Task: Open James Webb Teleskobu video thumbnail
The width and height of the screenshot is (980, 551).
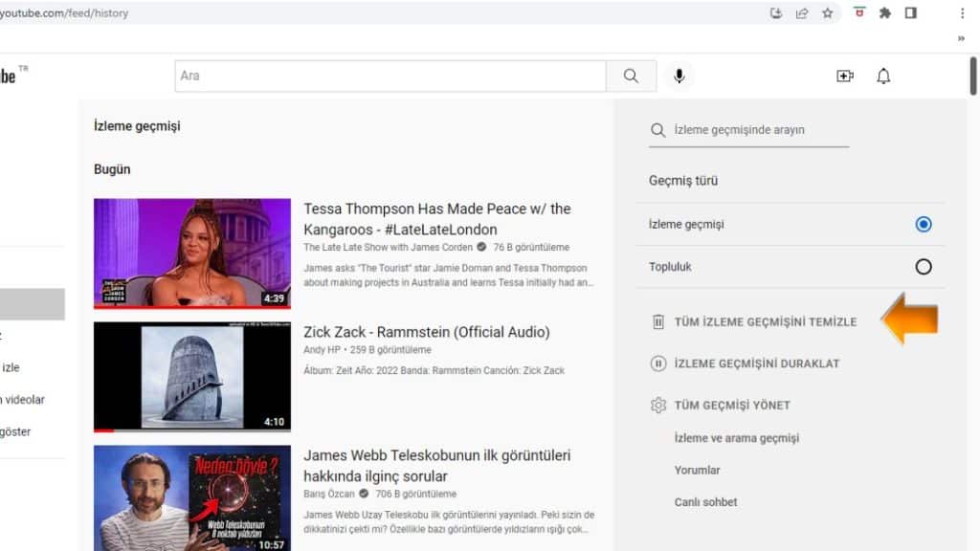Action: [191, 497]
